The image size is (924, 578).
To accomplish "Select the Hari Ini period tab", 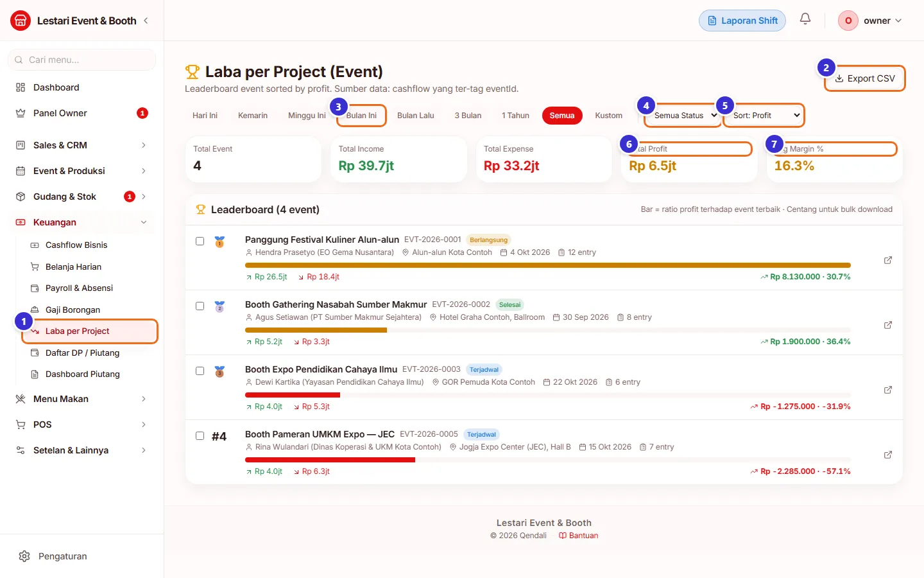I will [205, 116].
